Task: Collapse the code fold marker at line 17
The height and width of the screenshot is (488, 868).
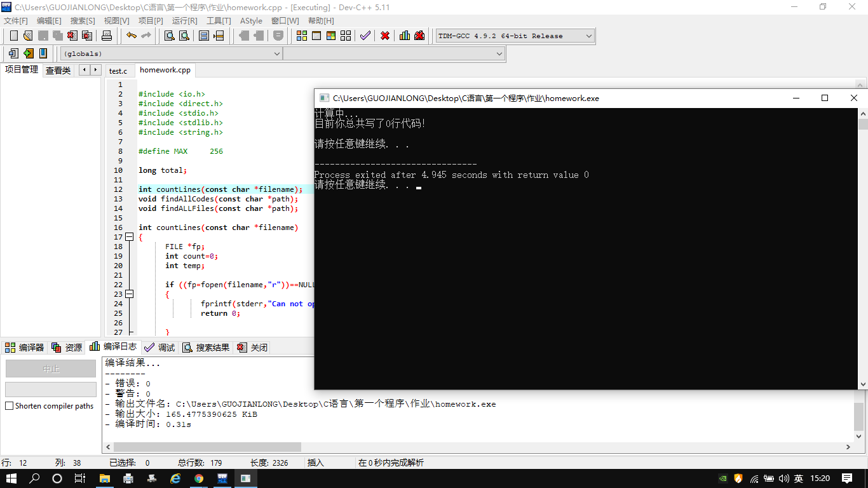Action: click(130, 237)
